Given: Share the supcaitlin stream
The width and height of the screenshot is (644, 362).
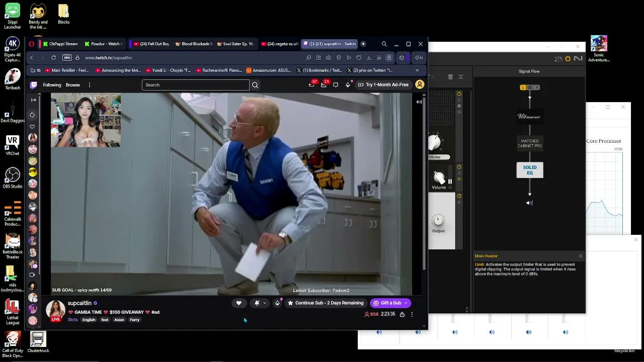Looking at the screenshot, I should (x=402, y=314).
